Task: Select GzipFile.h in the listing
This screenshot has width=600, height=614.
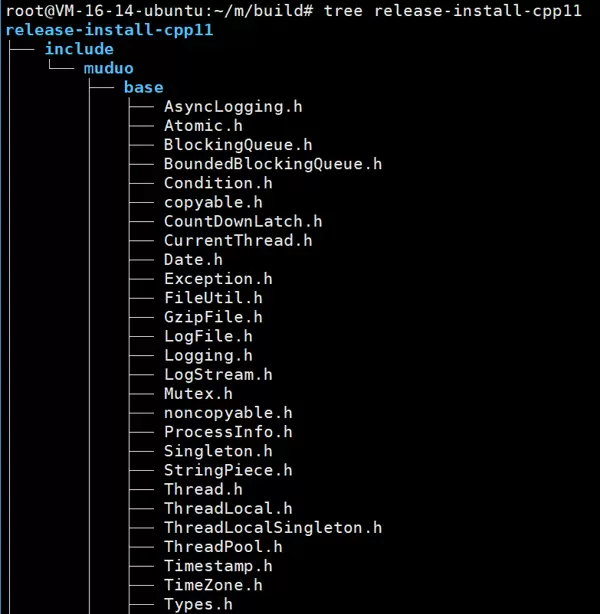Action: (213, 317)
